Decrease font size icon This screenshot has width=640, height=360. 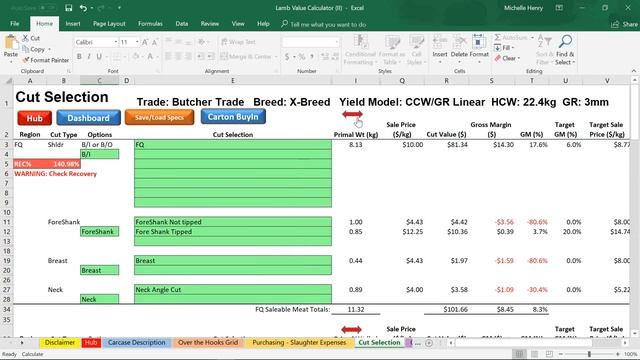click(x=155, y=42)
